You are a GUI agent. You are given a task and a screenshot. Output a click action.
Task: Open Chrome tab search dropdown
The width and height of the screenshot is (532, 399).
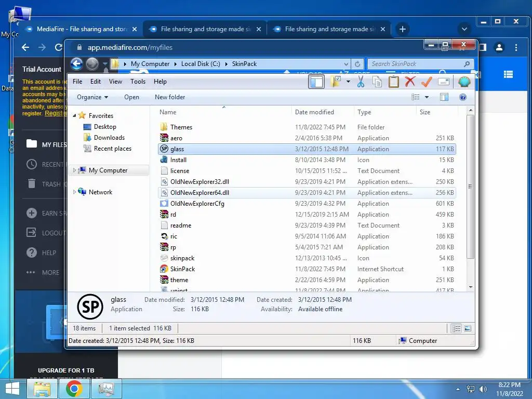(464, 29)
